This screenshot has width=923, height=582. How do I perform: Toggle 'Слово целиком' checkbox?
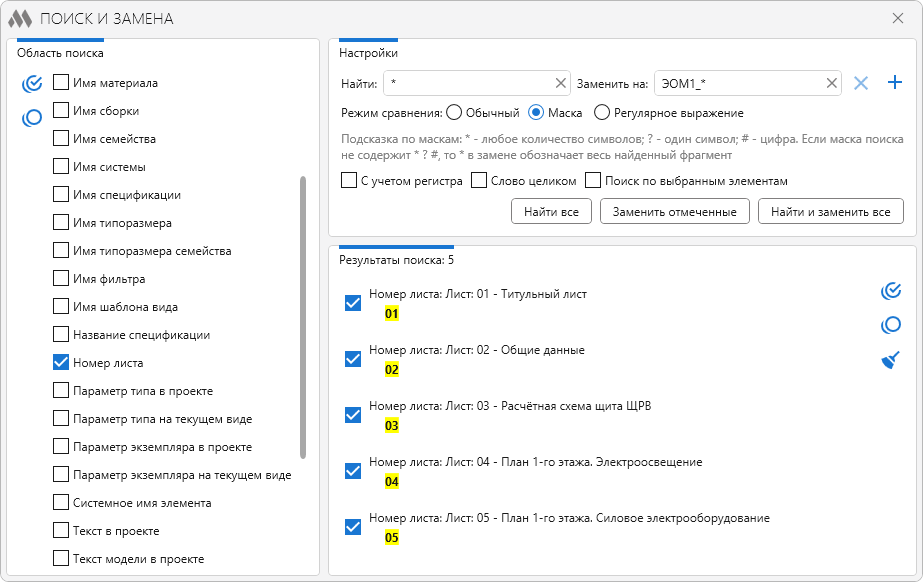[x=479, y=181]
